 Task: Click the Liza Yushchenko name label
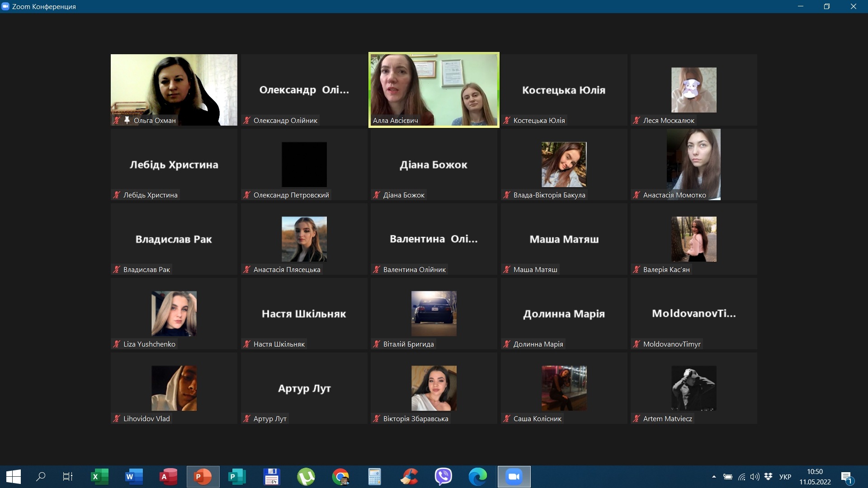[149, 344]
